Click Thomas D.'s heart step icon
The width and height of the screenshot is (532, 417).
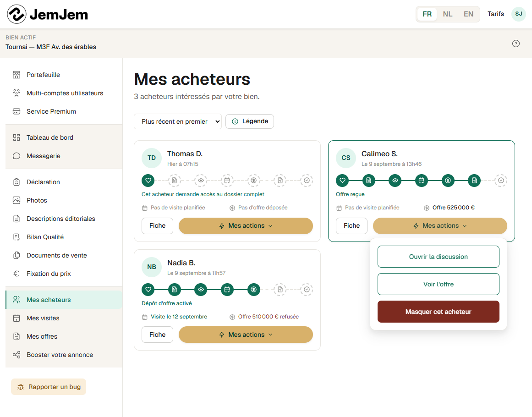[x=148, y=181]
